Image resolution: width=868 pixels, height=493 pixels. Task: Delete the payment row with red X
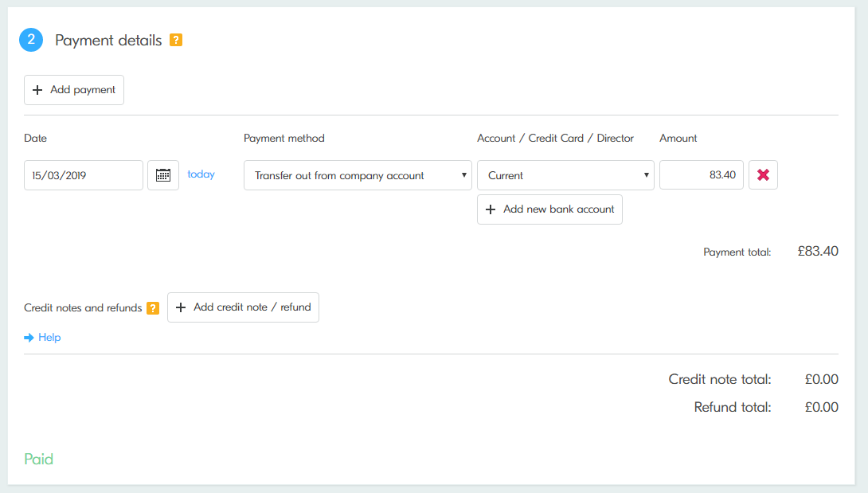[763, 175]
